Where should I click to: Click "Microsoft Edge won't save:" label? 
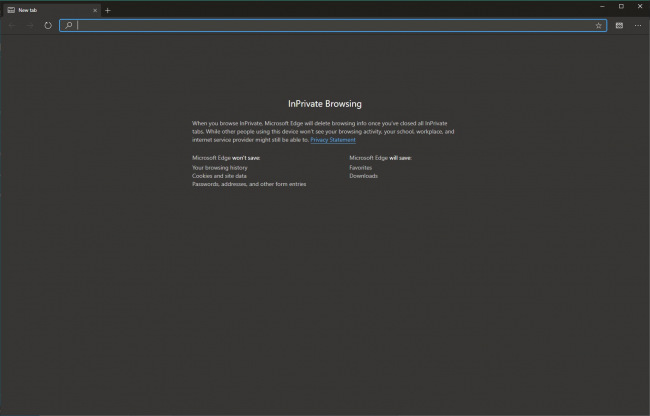pyautogui.click(x=226, y=158)
